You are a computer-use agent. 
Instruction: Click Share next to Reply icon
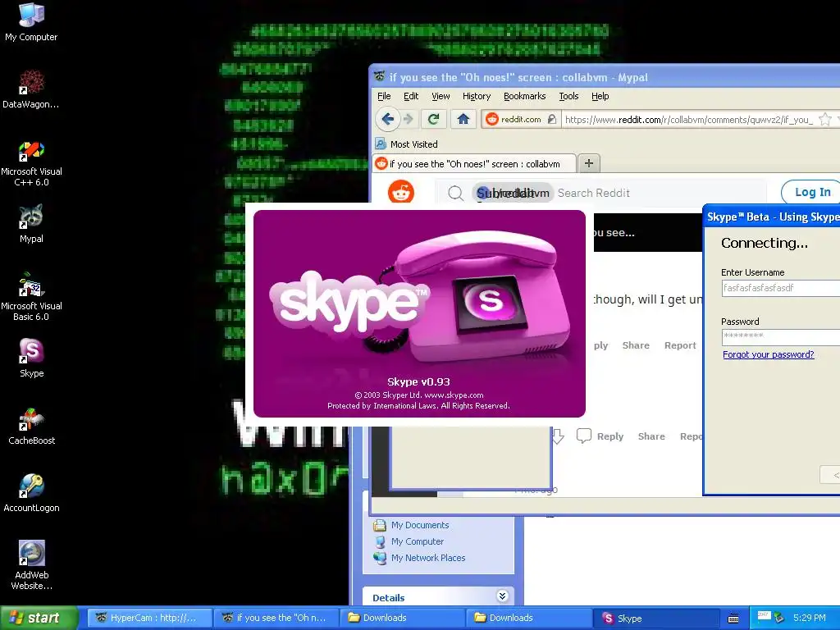(x=651, y=436)
